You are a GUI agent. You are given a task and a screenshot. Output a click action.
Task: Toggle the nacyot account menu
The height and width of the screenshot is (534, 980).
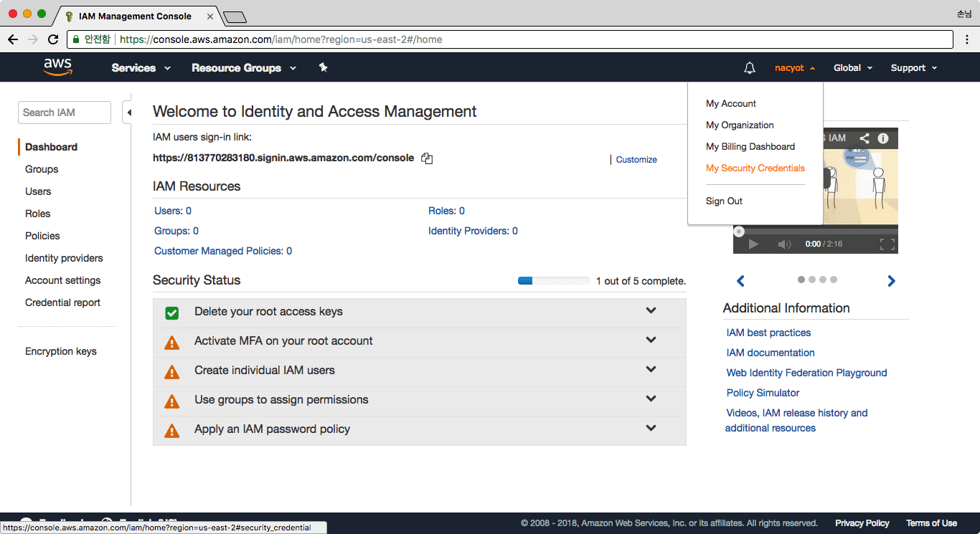795,68
